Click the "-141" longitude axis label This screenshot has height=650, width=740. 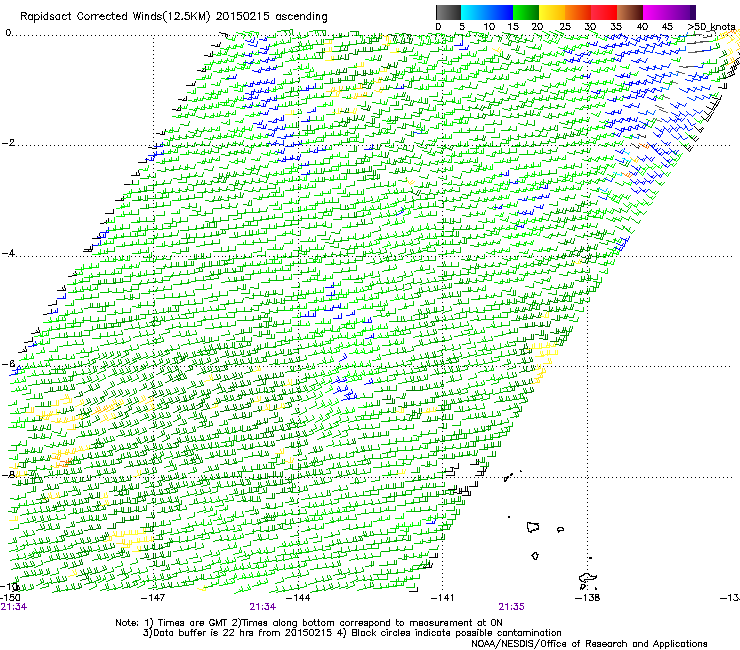443,598
